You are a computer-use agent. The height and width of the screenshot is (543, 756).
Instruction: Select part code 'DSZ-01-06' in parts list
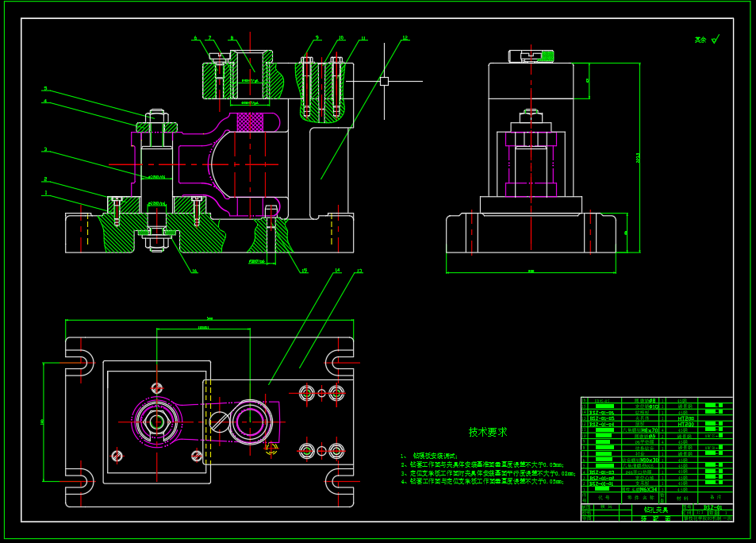pos(602,413)
